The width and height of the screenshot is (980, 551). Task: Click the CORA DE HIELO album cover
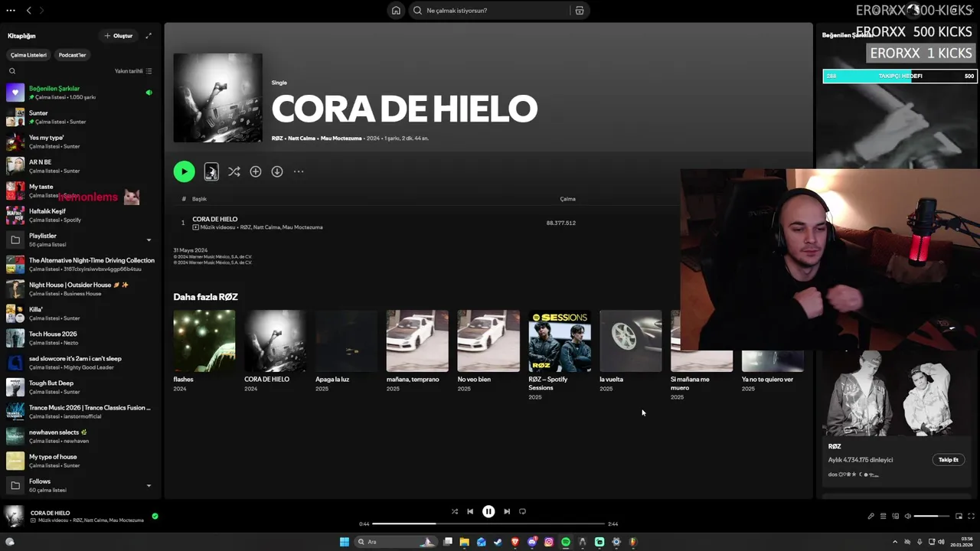point(217,97)
